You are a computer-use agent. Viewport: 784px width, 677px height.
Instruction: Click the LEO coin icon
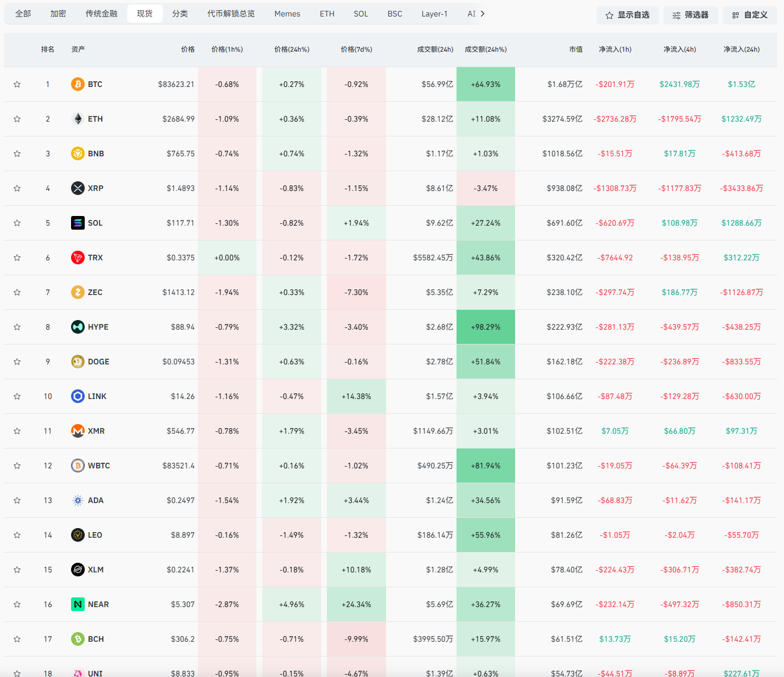pos(78,535)
